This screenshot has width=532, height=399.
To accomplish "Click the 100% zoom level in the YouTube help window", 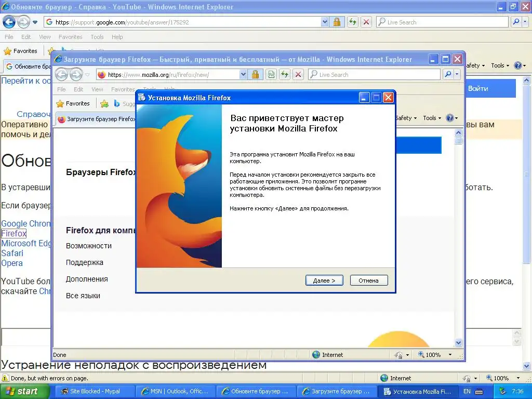I will pyautogui.click(x=498, y=378).
